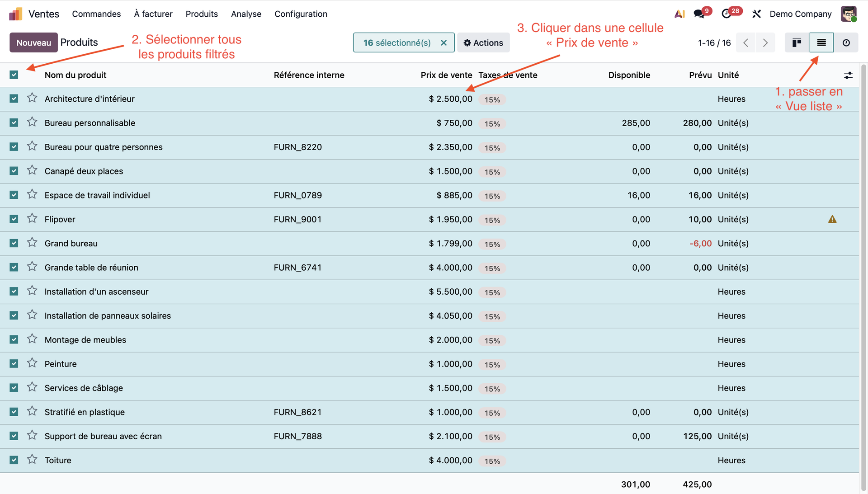Open the Configuration menu
This screenshot has width=868, height=494.
pyautogui.click(x=301, y=14)
